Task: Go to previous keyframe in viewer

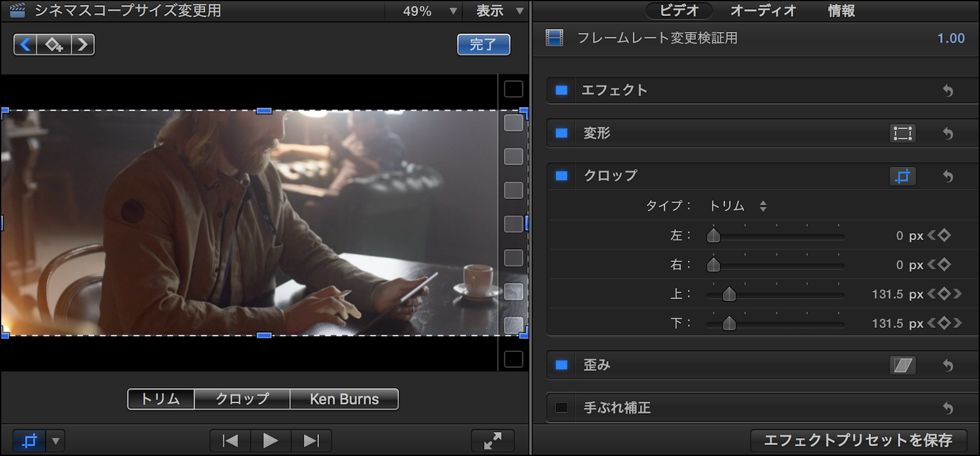Action: [25, 45]
